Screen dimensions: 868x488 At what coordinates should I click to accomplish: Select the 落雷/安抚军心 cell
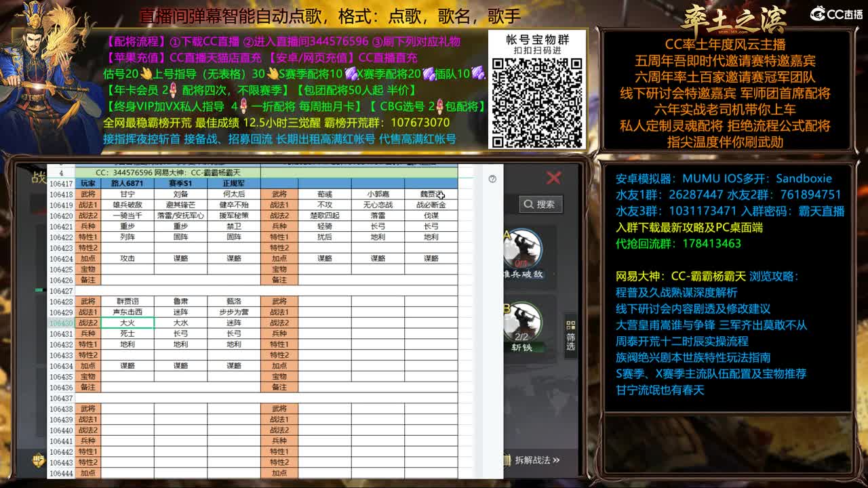180,216
